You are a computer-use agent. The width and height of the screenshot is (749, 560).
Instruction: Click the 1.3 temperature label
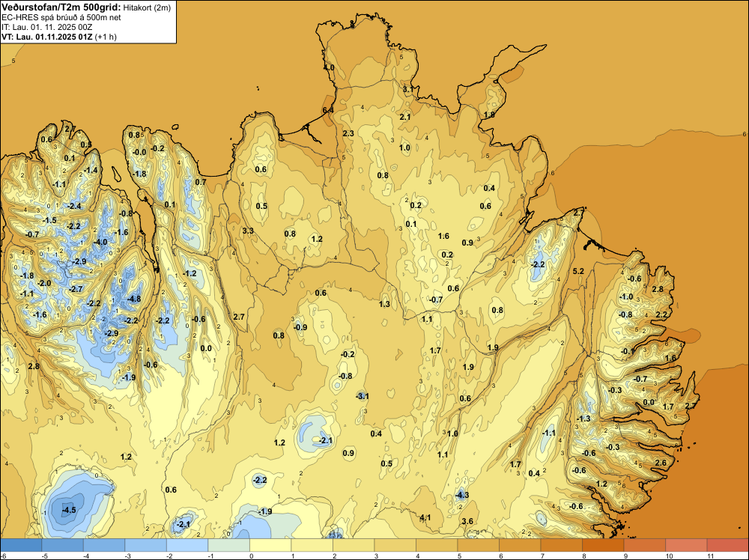(x=384, y=304)
